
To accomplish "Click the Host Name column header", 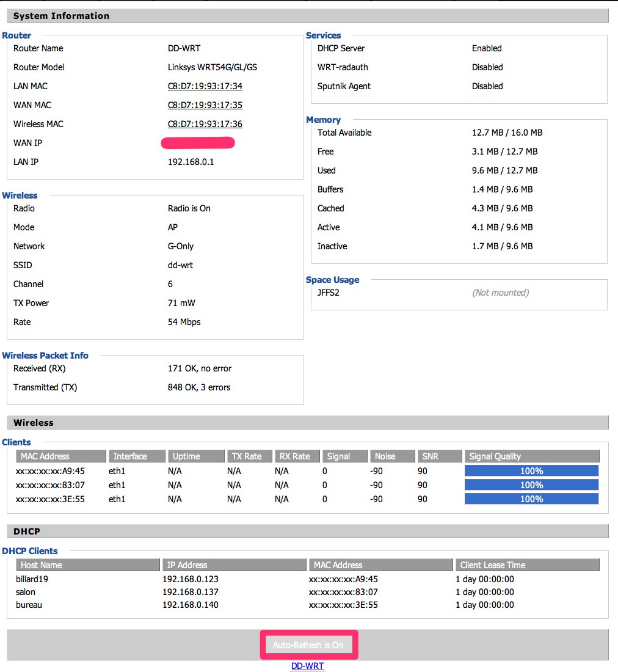I will click(88, 565).
